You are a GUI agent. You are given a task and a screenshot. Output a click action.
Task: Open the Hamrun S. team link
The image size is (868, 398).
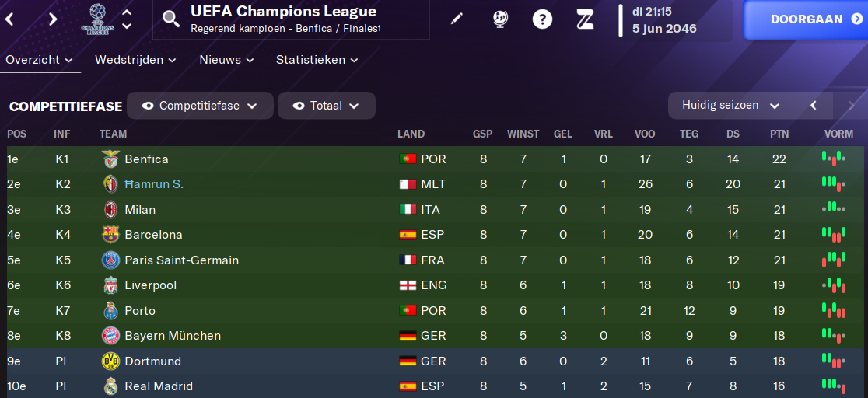tap(154, 184)
